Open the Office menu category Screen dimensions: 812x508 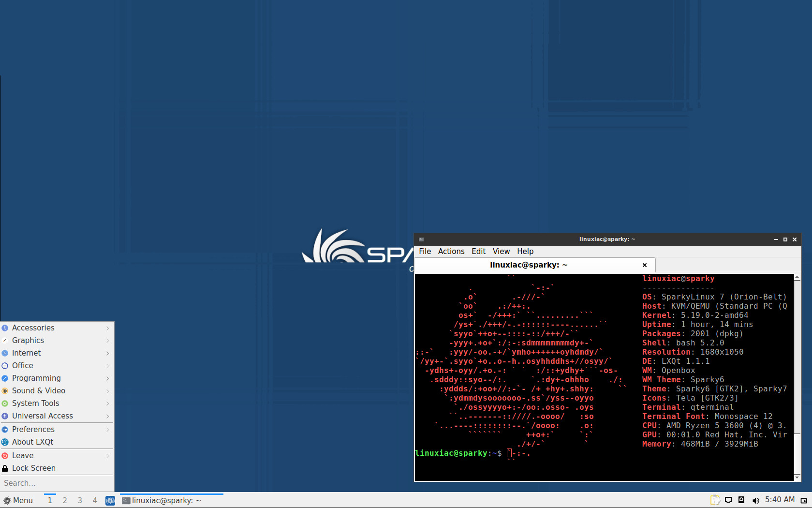pos(57,365)
